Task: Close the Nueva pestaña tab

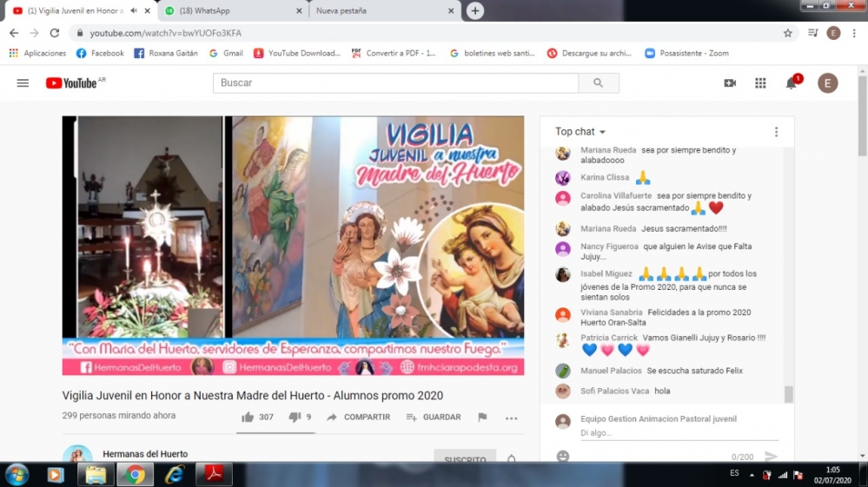Action: coord(451,10)
